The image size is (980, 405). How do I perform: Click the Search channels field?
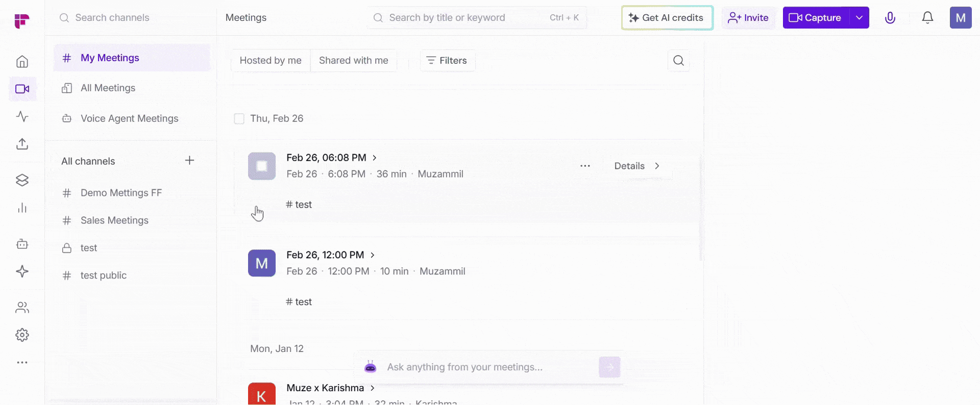[132, 18]
